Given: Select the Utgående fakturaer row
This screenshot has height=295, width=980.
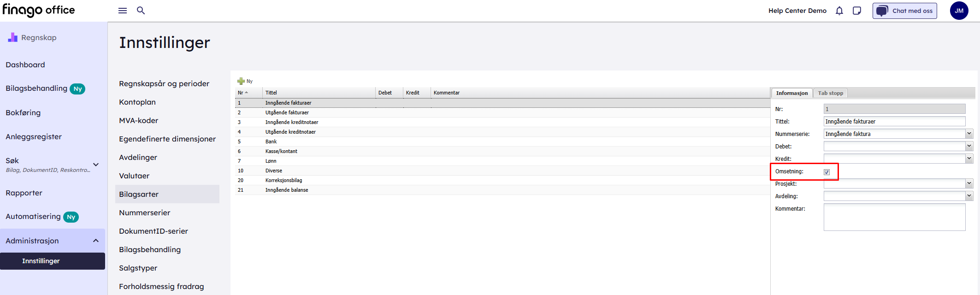Looking at the screenshot, I should 287,112.
